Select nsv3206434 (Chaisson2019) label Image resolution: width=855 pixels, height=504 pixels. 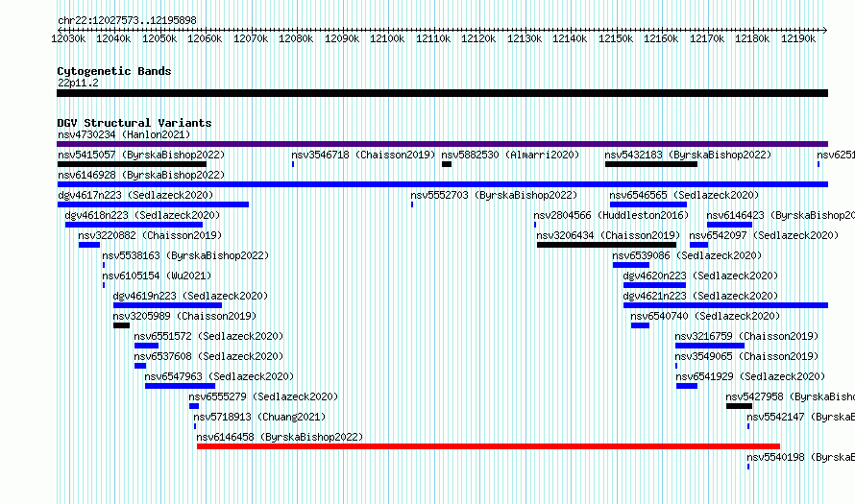click(x=608, y=235)
